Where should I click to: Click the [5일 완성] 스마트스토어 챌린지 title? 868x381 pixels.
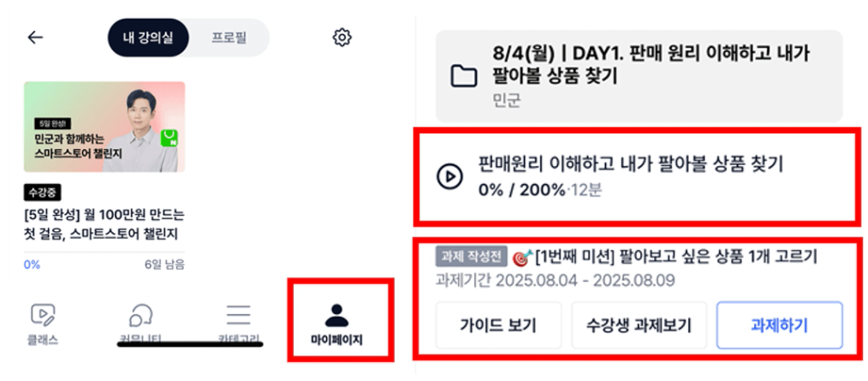(104, 224)
